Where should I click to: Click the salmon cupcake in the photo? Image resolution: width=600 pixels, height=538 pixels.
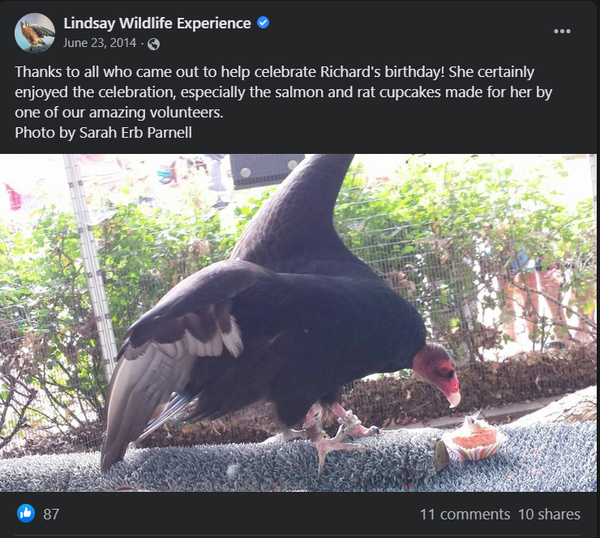click(474, 439)
